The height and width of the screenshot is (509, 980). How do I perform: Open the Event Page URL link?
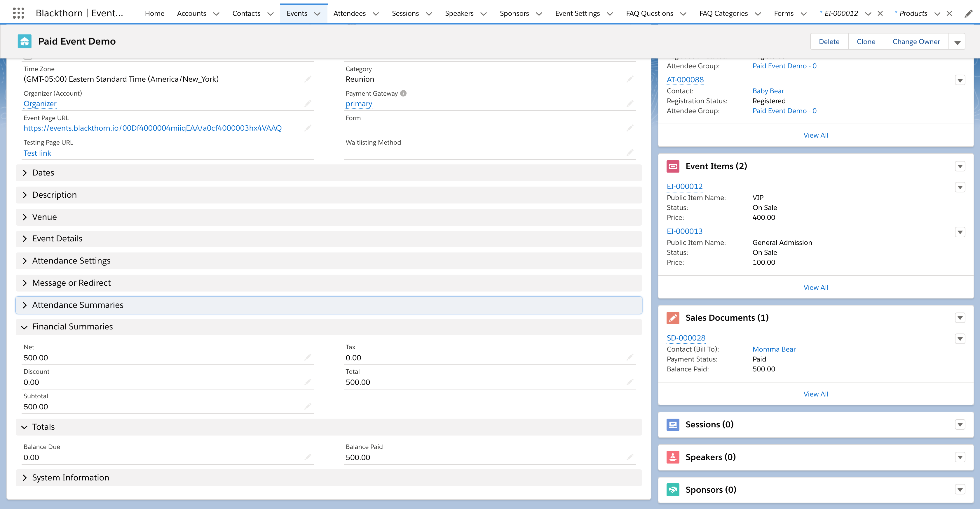pyautogui.click(x=153, y=128)
